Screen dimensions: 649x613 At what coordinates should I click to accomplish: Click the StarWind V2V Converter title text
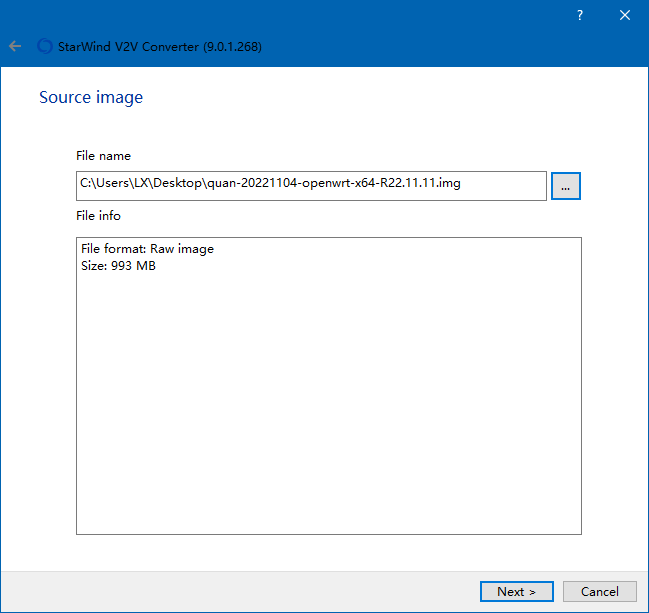[x=160, y=47]
